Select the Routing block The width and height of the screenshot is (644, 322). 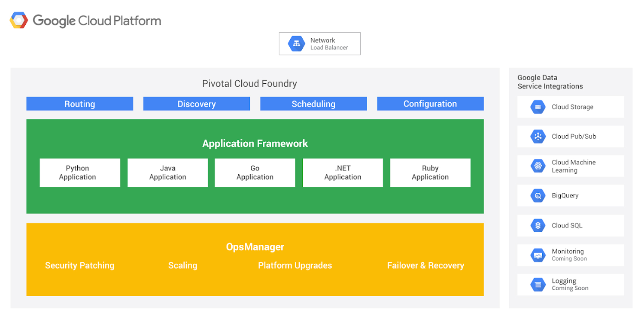[x=80, y=103]
